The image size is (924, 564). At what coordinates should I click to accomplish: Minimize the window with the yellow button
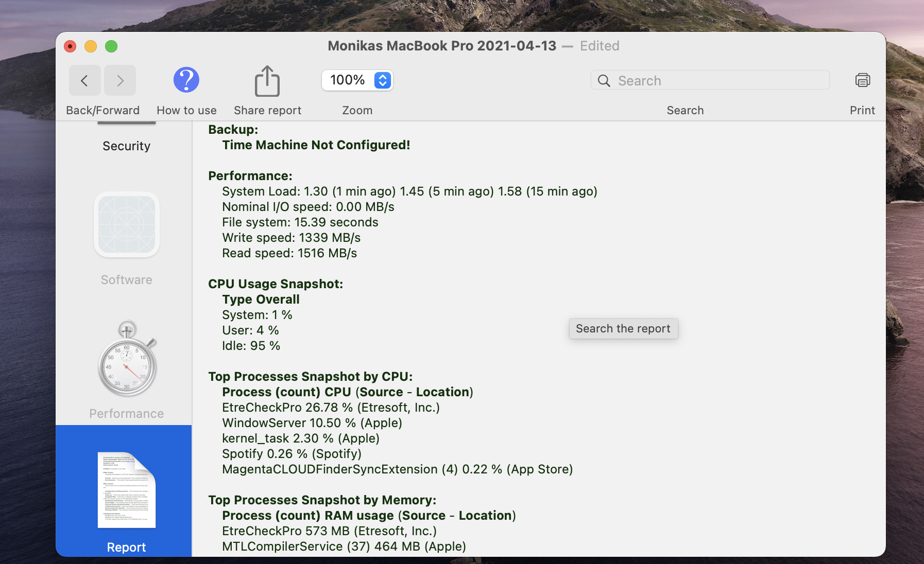point(91,46)
